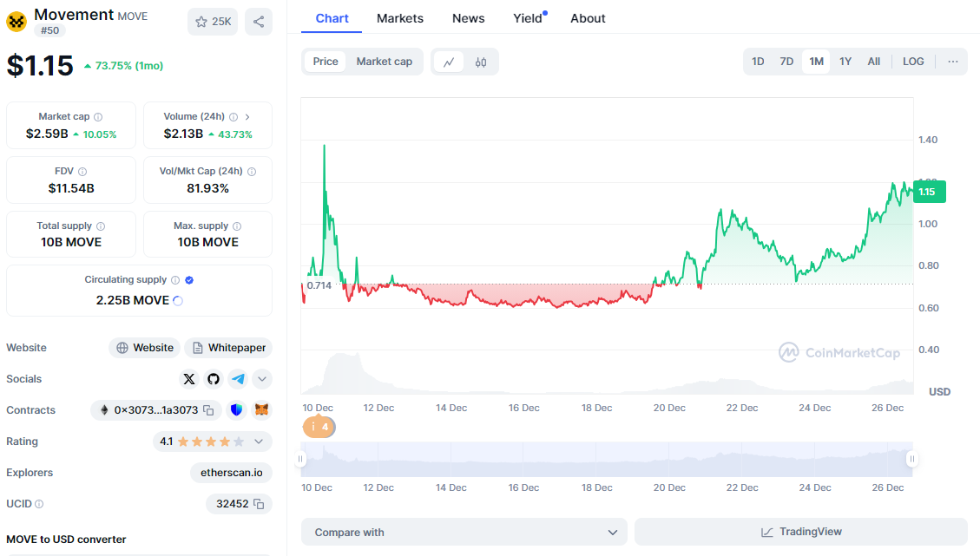
Task: Click the 81.93% Vol/Mkt Cap value
Action: click(207, 188)
